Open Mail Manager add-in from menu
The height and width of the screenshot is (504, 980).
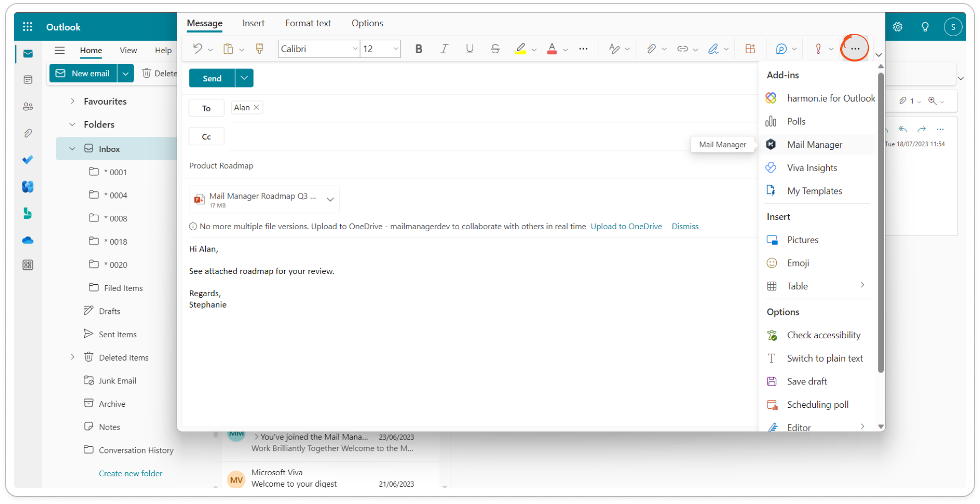pos(817,144)
